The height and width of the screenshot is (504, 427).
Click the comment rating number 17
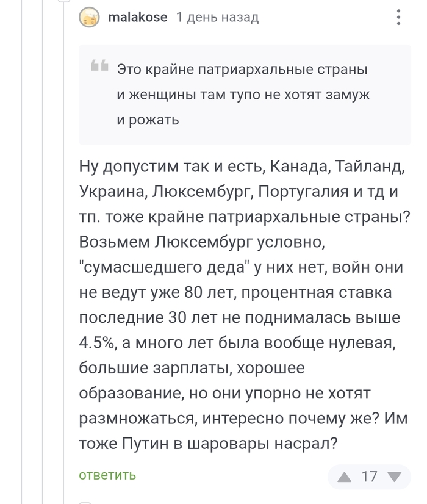pos(370,477)
